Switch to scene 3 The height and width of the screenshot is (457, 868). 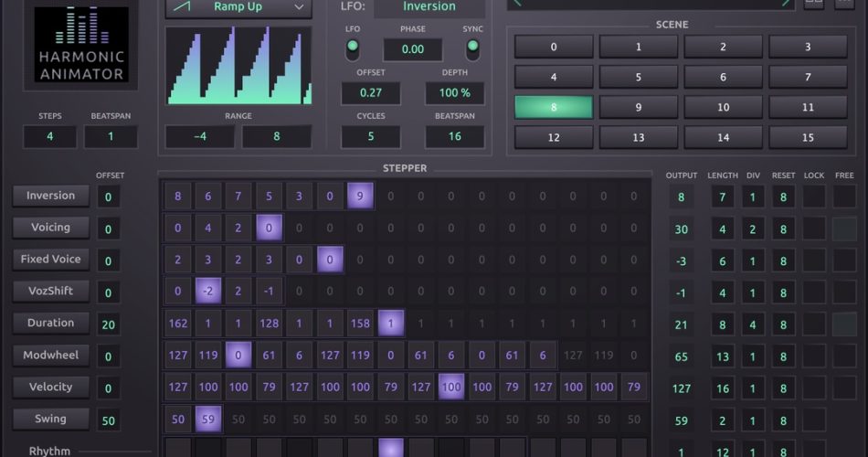pyautogui.click(x=808, y=48)
